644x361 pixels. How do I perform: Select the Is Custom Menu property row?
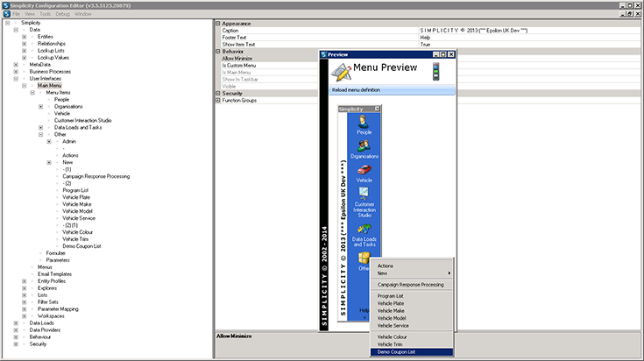270,66
